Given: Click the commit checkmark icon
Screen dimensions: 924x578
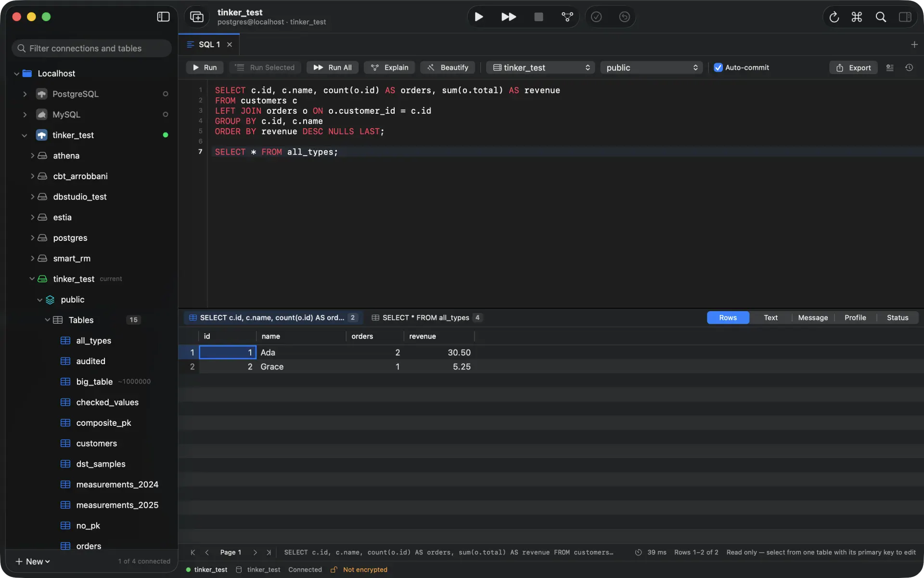Looking at the screenshot, I should [x=596, y=17].
